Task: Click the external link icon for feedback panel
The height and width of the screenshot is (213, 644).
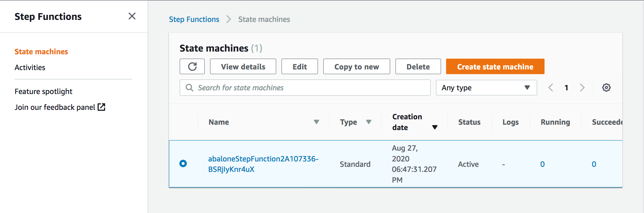Action: click(101, 107)
